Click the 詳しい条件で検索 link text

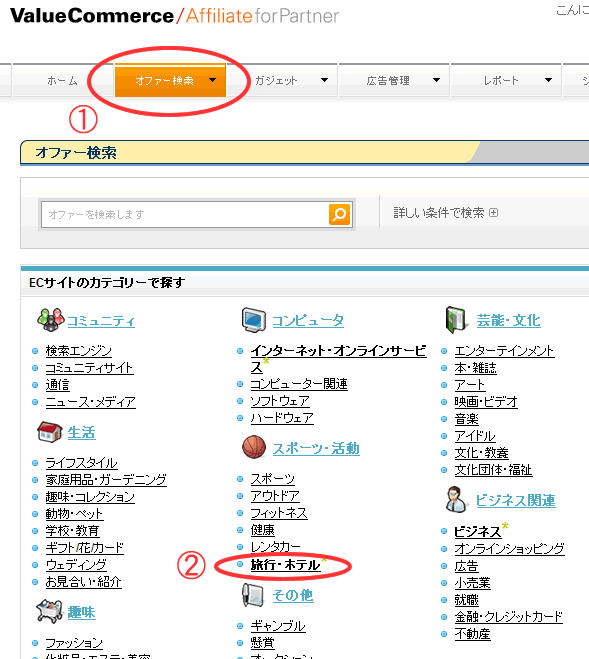[438, 213]
